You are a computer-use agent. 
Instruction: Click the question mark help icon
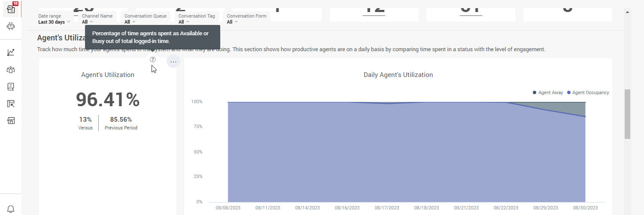pos(152,60)
